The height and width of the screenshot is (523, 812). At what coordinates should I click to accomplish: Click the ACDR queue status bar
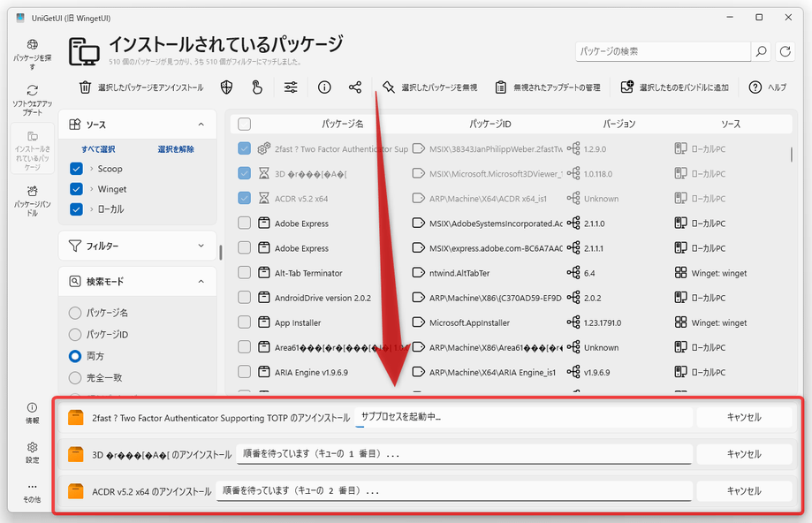454,491
